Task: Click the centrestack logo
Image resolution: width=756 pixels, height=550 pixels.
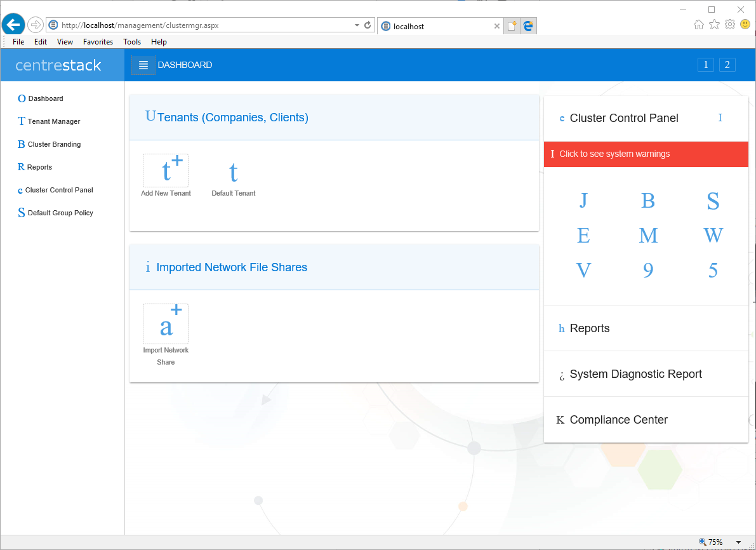Action: pos(58,65)
